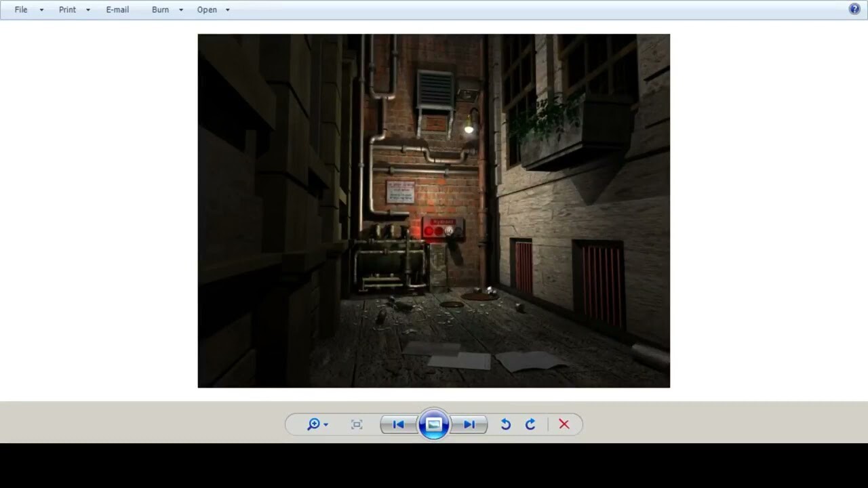This screenshot has height=488, width=868.
Task: Open Windows Photo Viewer help
Action: click(x=854, y=9)
